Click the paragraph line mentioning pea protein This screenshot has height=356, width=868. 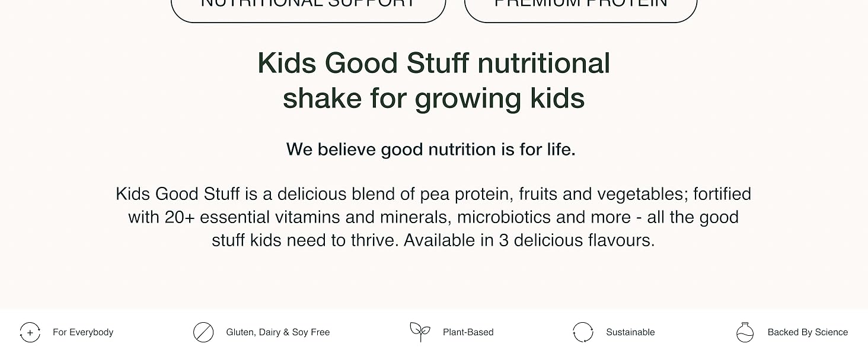(x=433, y=194)
